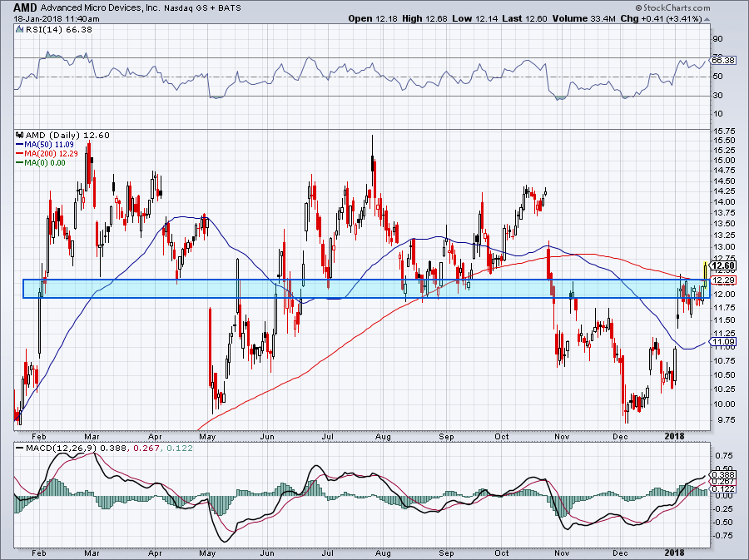Click the copyright symbol before StockCharts.com

coord(638,8)
